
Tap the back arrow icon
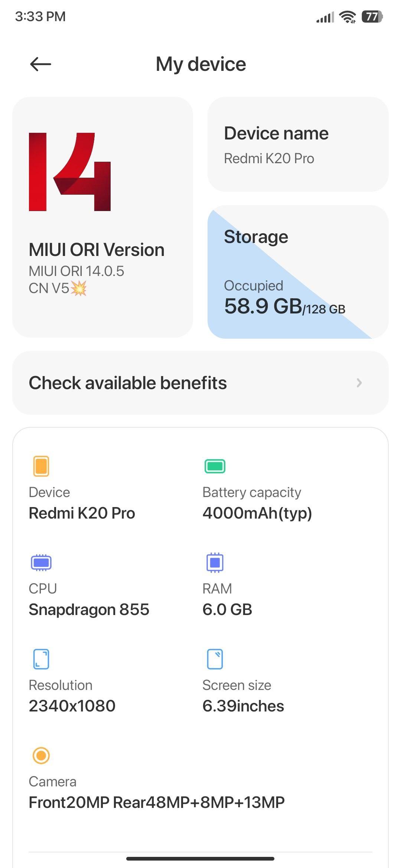[x=40, y=64]
